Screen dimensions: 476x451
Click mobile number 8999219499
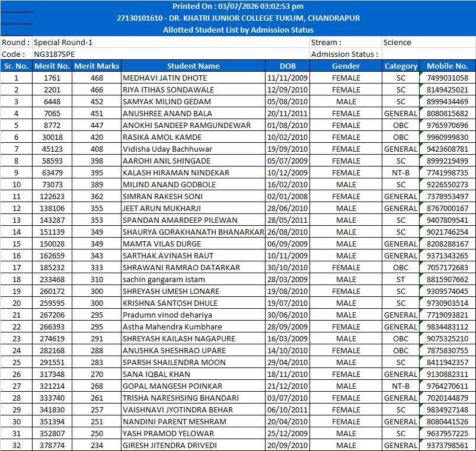click(x=448, y=161)
